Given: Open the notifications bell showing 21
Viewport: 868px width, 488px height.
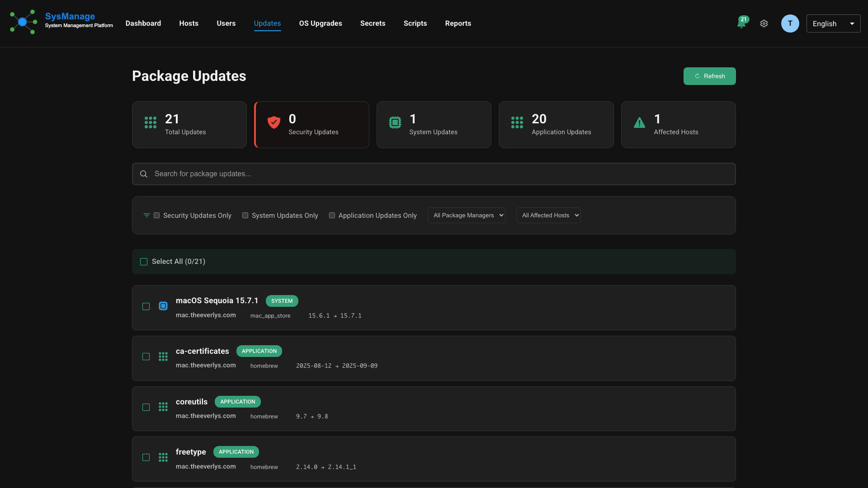Looking at the screenshot, I should click(x=742, y=23).
